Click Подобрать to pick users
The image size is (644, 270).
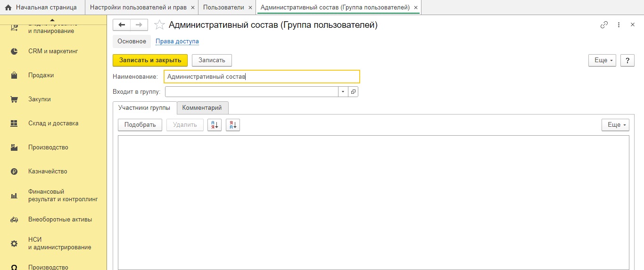coord(140,125)
